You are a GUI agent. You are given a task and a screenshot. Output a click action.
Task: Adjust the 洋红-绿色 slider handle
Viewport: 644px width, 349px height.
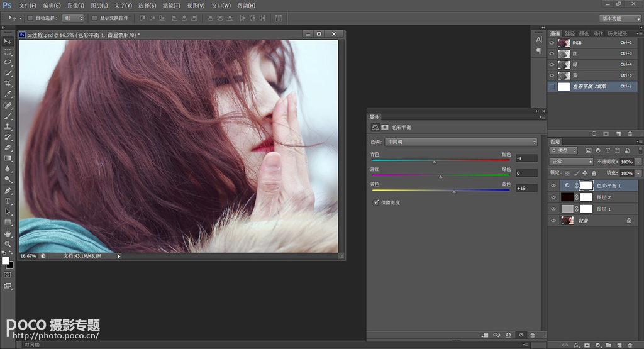click(441, 177)
